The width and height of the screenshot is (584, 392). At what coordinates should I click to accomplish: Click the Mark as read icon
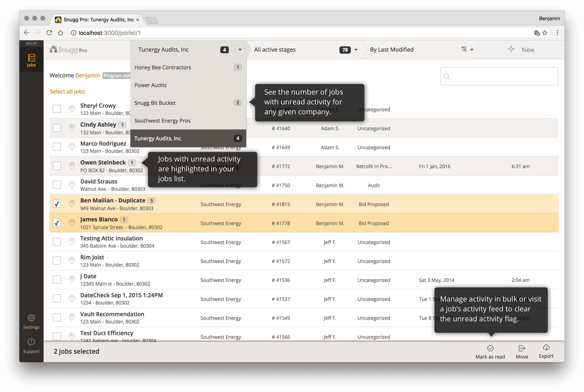(x=490, y=348)
